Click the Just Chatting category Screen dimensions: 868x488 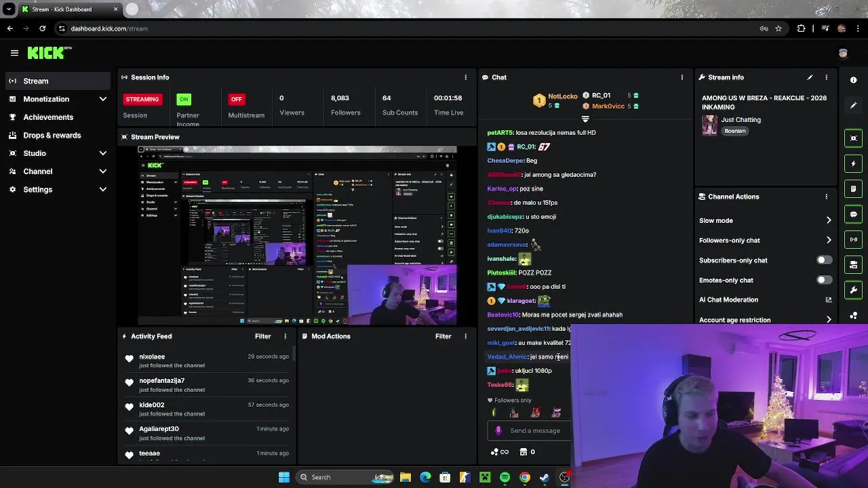click(741, 120)
